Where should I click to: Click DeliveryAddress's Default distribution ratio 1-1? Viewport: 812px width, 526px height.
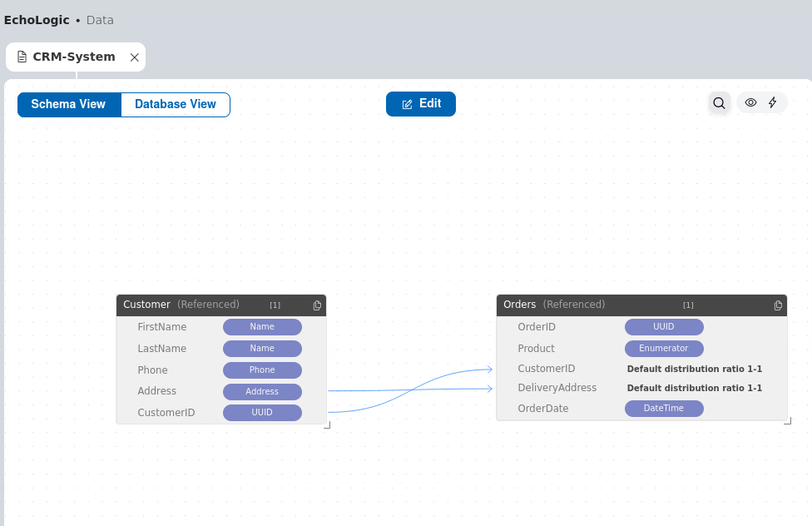(x=695, y=388)
